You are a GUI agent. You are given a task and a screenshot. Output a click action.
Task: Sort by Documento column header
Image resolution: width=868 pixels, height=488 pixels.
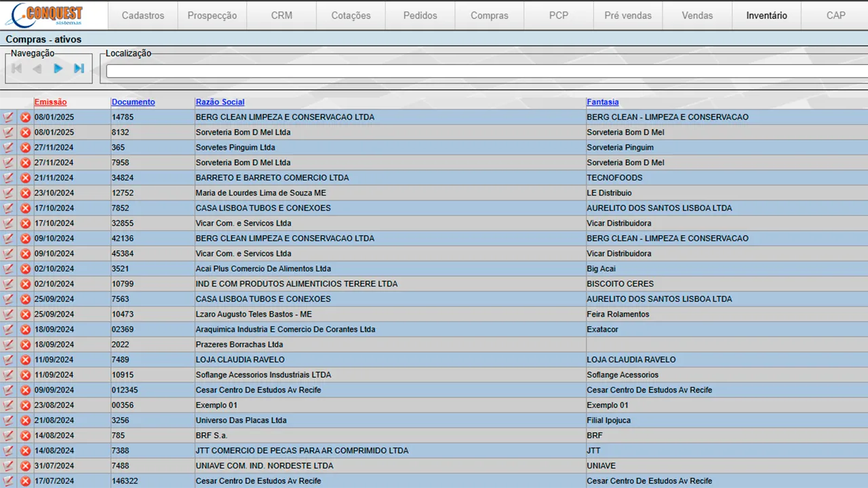(x=133, y=102)
